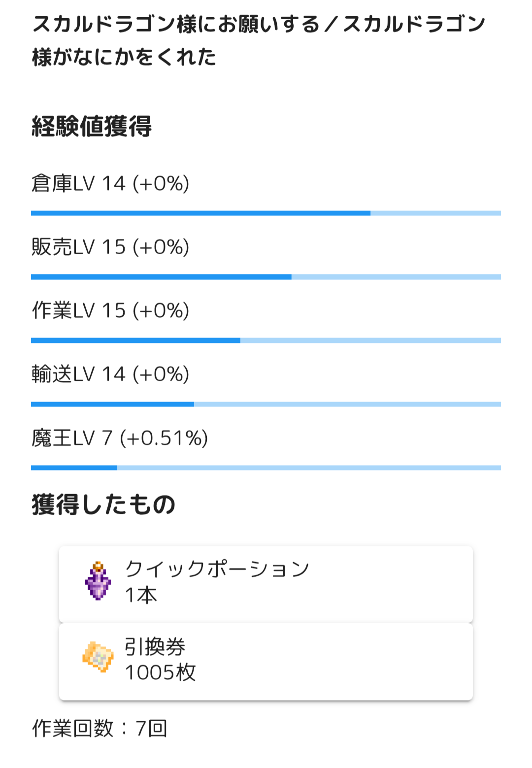Click the 倉庫LV 14 progress bar
Screen dimensions: 532x768
pos(266,213)
